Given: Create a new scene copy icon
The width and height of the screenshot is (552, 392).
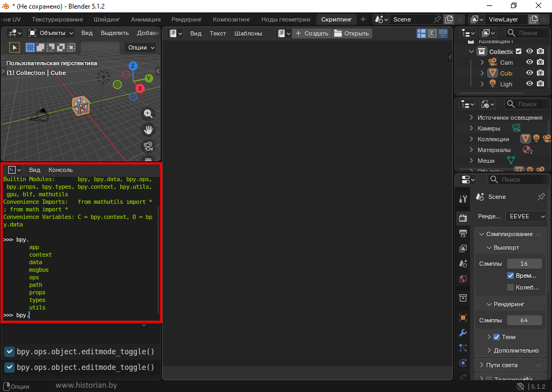Looking at the screenshot, I should pos(449,19).
